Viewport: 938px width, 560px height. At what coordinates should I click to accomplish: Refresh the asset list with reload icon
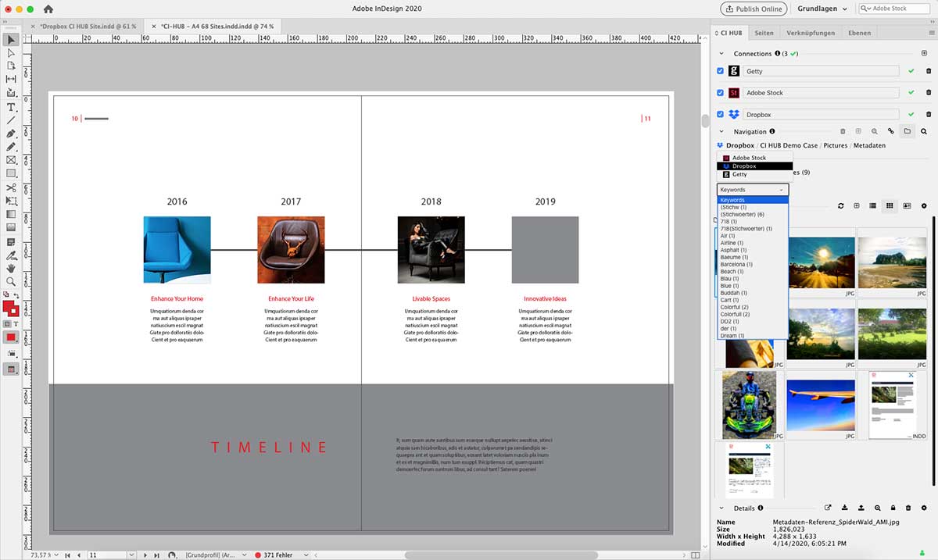point(840,205)
